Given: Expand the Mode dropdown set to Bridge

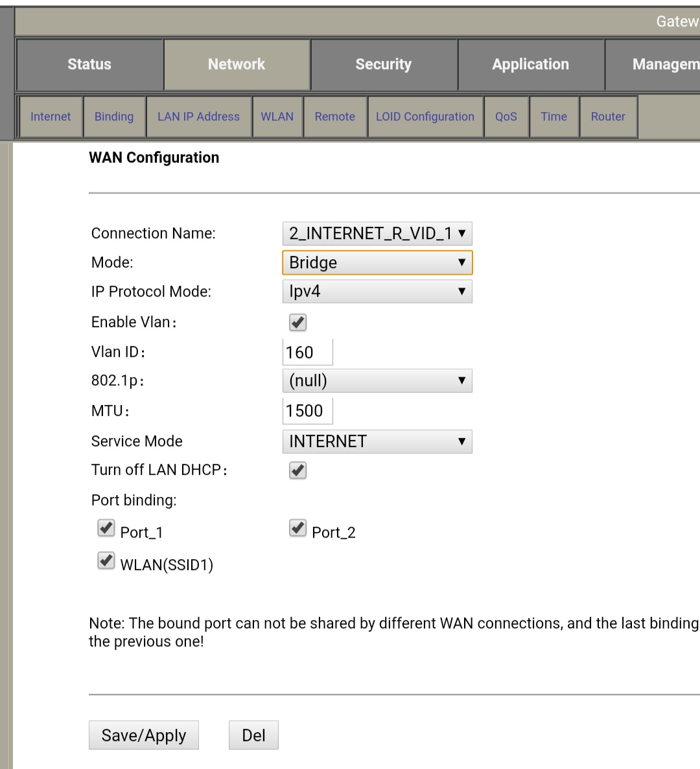Looking at the screenshot, I should pyautogui.click(x=377, y=262).
